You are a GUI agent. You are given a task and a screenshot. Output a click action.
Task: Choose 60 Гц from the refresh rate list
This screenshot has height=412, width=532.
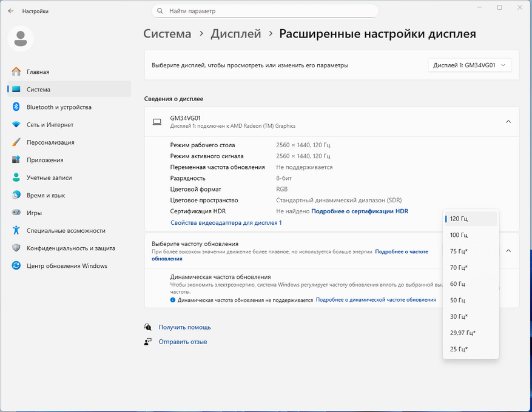coord(457,284)
